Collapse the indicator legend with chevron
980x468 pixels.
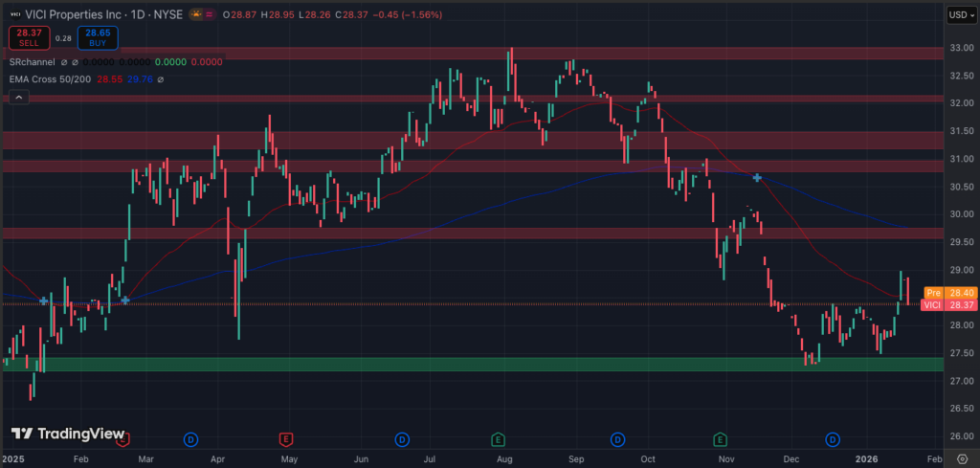coord(19,97)
